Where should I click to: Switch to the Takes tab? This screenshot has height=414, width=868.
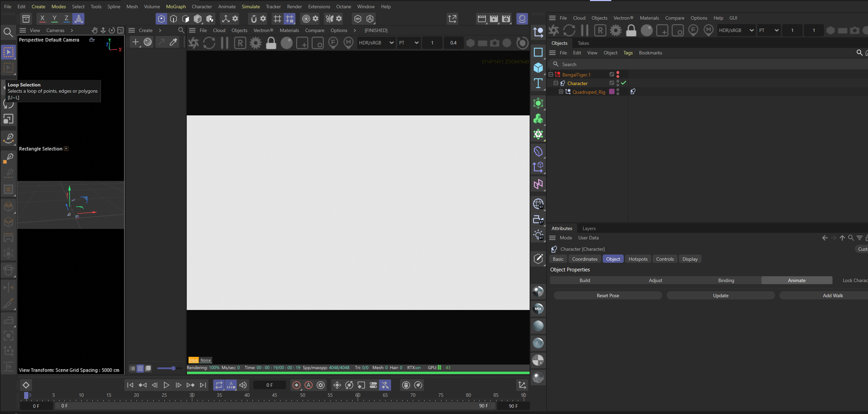click(x=583, y=43)
